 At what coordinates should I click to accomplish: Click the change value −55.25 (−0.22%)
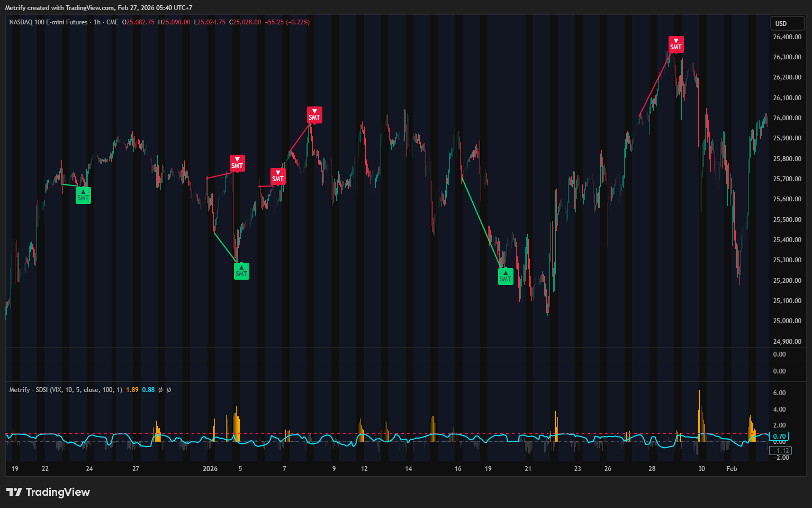tap(287, 22)
